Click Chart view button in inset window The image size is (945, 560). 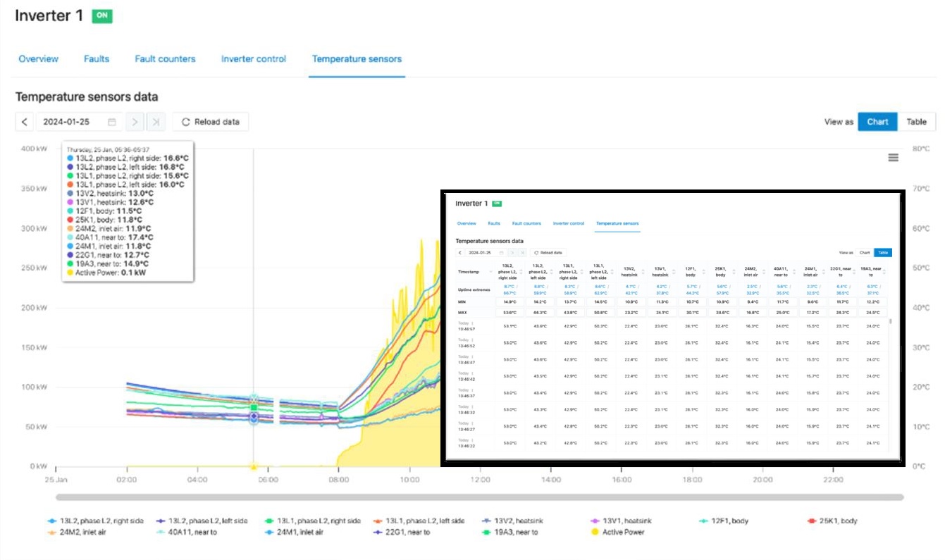[x=865, y=252]
